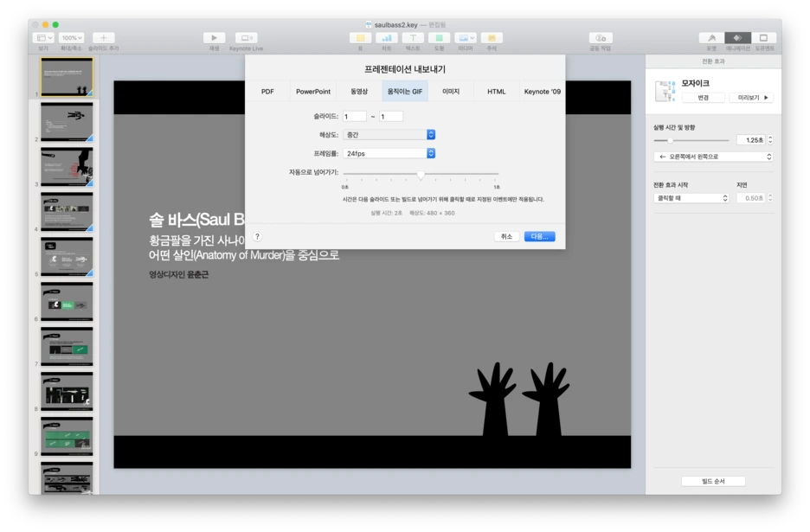Image resolution: width=810 pixels, height=532 pixels.
Task: Select the PowerPoint export tab
Action: tap(313, 92)
